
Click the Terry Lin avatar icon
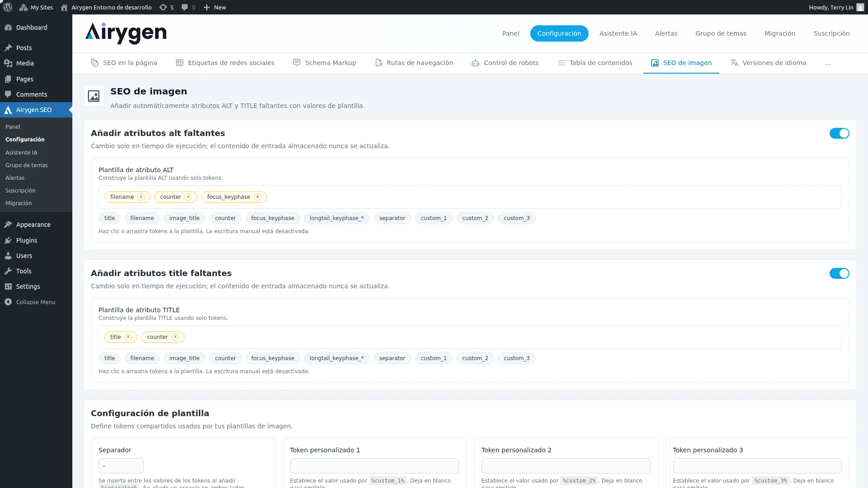coord(860,7)
